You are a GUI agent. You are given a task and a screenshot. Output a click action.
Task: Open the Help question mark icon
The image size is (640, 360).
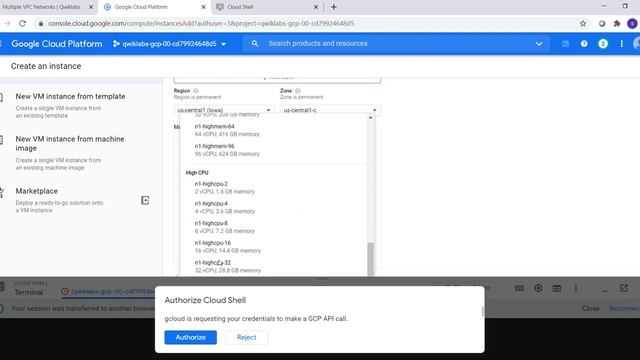pos(584,44)
